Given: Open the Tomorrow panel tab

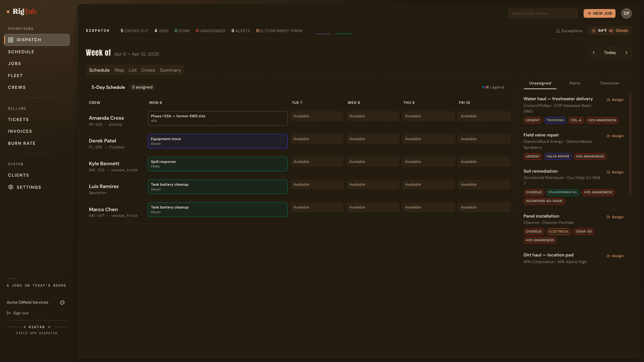Looking at the screenshot, I should [609, 83].
